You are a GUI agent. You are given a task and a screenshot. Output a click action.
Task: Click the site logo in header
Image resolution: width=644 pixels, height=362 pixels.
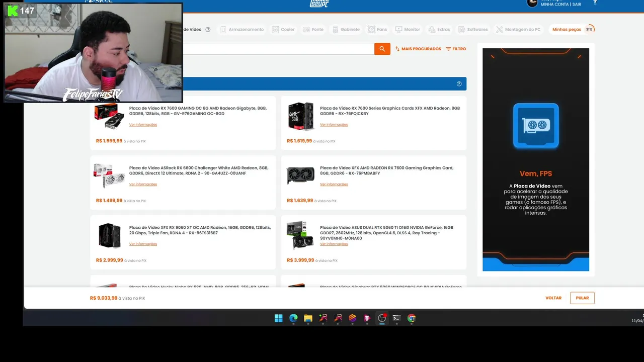click(x=319, y=3)
